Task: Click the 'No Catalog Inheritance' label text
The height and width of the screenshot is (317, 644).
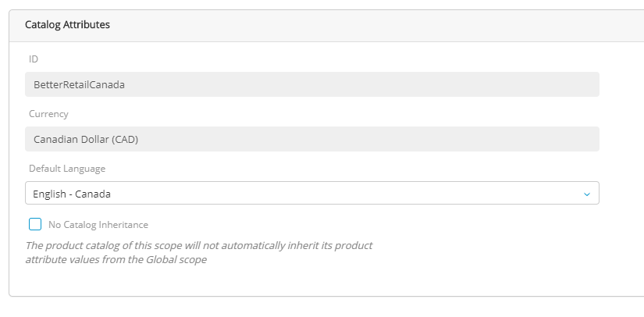Action: tap(98, 225)
